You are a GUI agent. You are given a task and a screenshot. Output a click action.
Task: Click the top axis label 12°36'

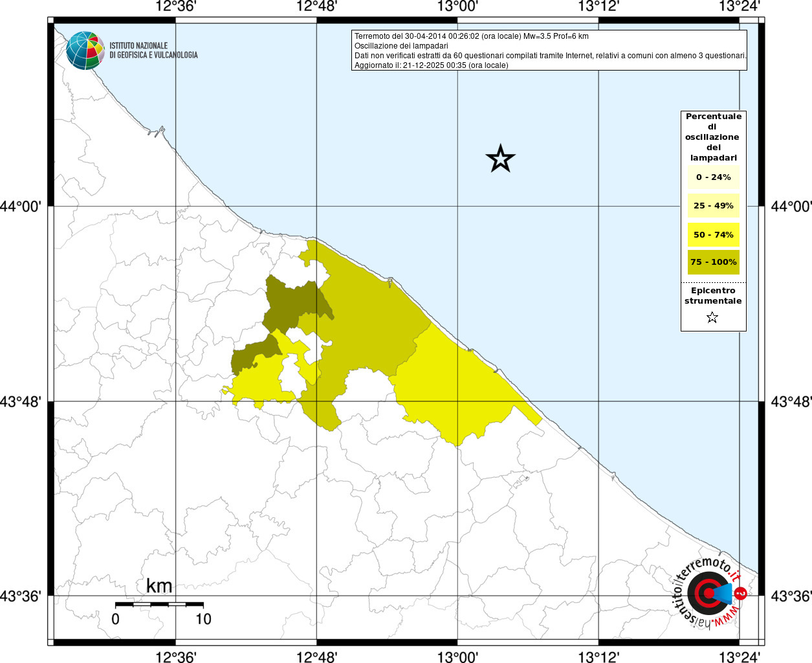point(175,7)
